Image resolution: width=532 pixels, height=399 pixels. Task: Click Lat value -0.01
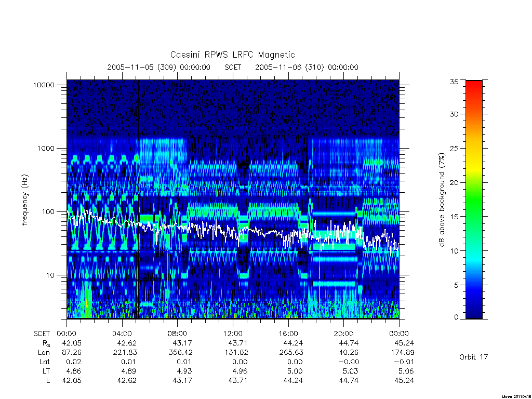point(404,362)
